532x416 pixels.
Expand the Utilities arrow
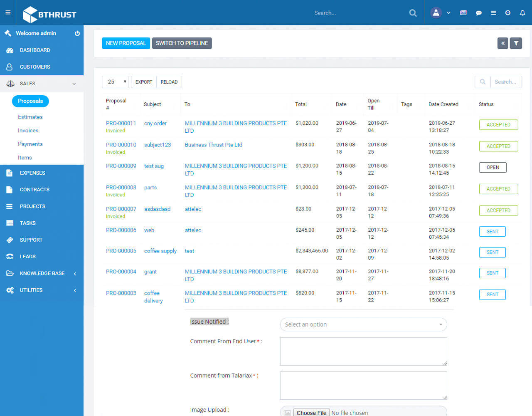pos(75,290)
